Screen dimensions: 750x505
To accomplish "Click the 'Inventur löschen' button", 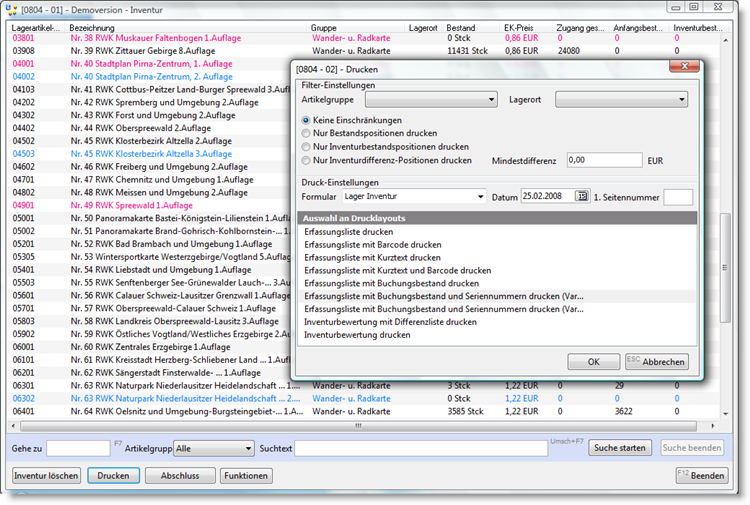I will (x=46, y=476).
